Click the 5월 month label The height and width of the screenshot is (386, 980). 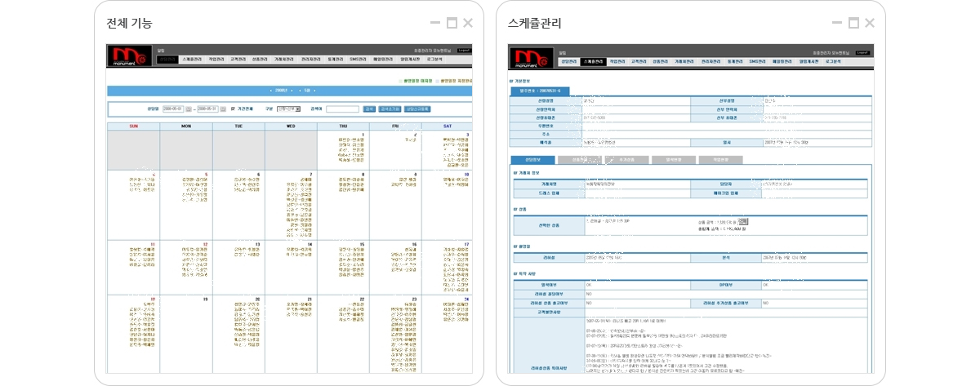click(x=307, y=91)
